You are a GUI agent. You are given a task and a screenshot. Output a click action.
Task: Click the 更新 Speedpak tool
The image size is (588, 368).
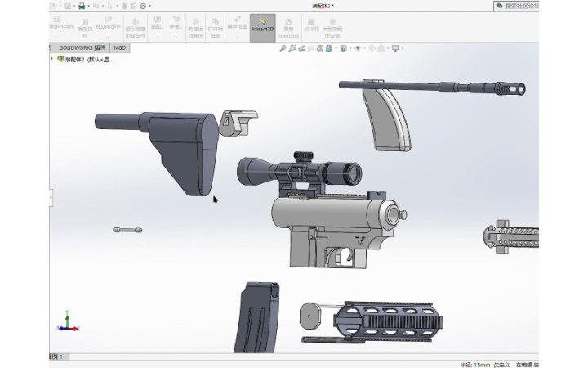pyautogui.click(x=288, y=28)
